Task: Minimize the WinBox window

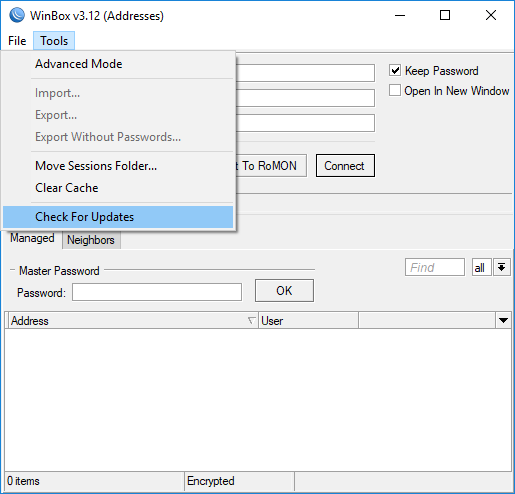Action: point(400,15)
